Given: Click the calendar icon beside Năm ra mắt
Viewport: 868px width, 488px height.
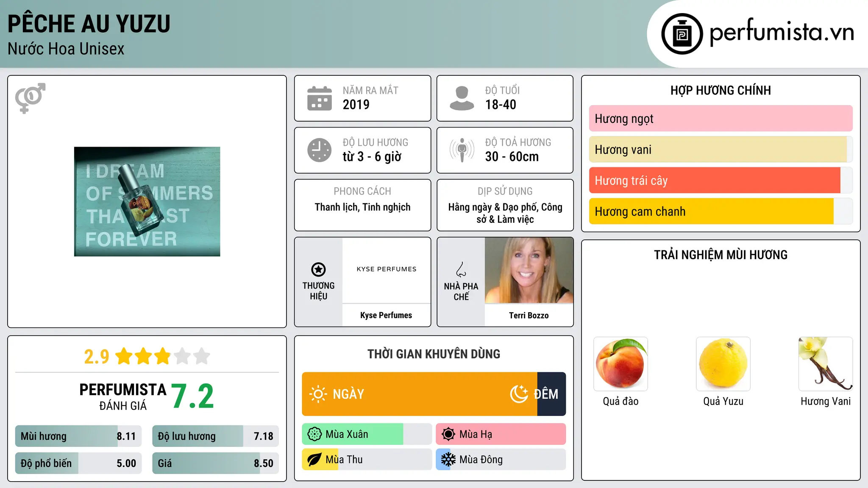Looking at the screenshot, I should 320,98.
